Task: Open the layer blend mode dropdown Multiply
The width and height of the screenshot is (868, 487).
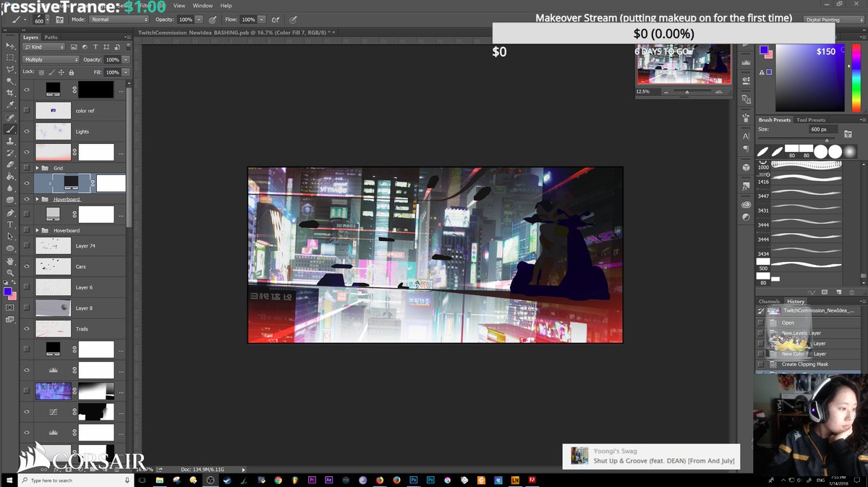Action: [x=51, y=59]
